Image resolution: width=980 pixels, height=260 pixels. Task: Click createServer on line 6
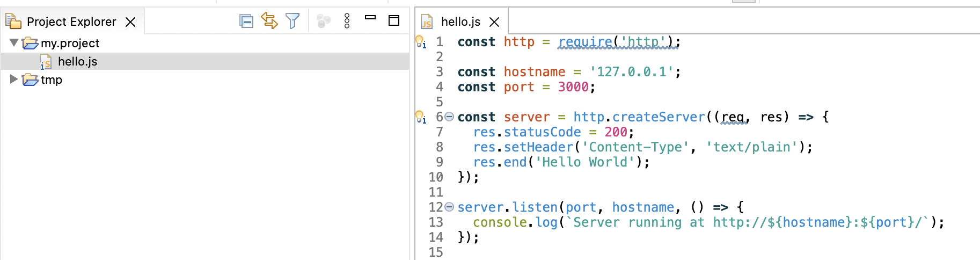point(659,117)
